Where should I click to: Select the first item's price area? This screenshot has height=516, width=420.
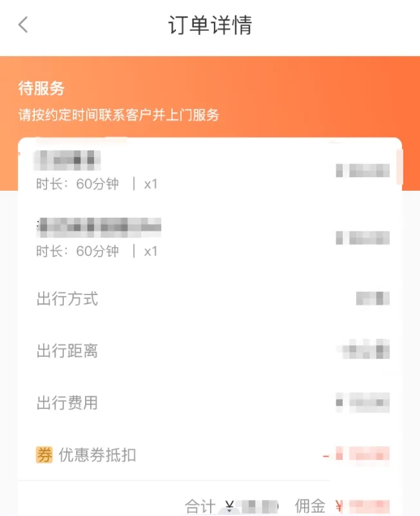click(x=363, y=169)
